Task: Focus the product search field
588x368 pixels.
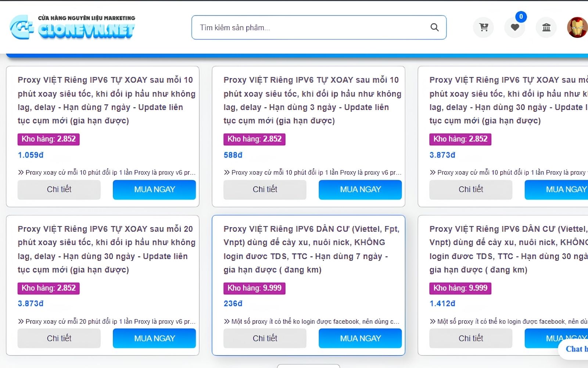Action: (x=319, y=27)
